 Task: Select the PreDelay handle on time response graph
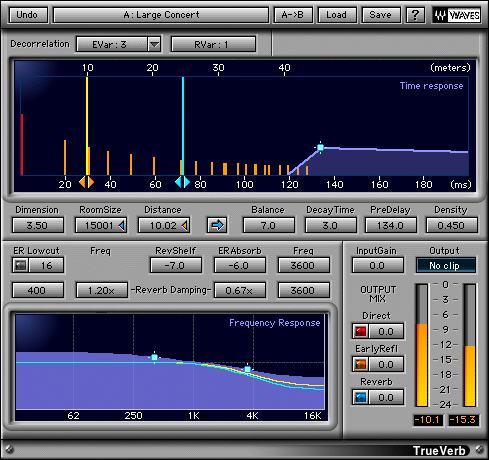point(320,147)
